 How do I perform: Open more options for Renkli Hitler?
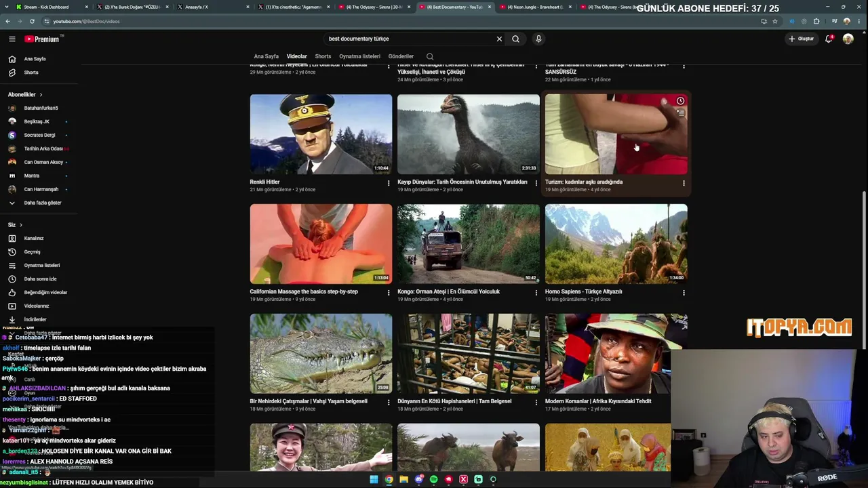coord(389,183)
